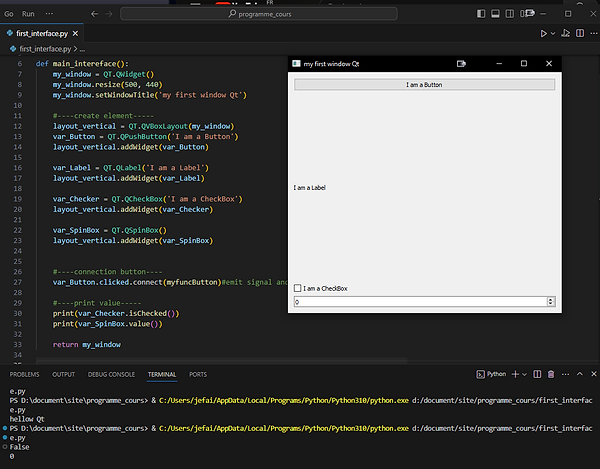Open the compare changes icon in editor toolbar
This screenshot has width=600, height=469.
[566, 34]
